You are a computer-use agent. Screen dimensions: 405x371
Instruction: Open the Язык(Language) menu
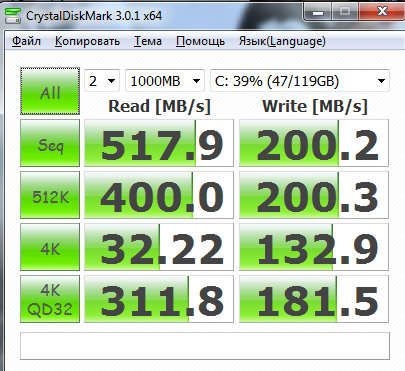pos(282,41)
